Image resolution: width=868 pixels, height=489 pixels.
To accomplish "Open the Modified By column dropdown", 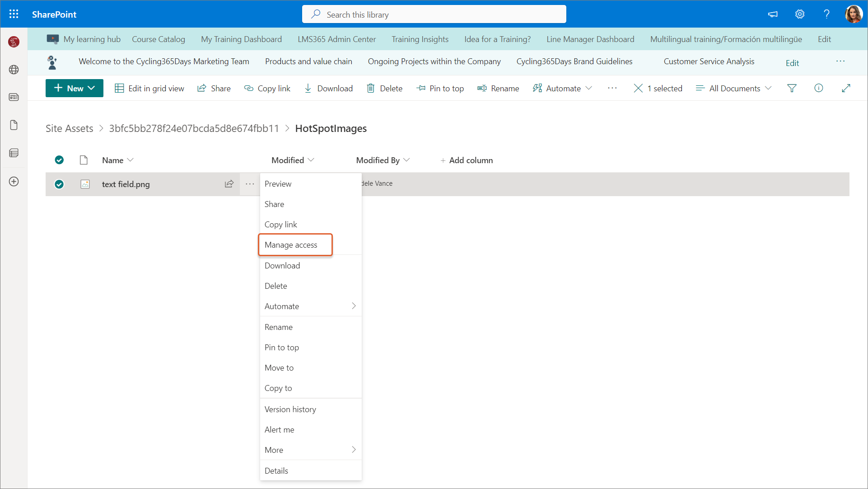I will (x=383, y=160).
